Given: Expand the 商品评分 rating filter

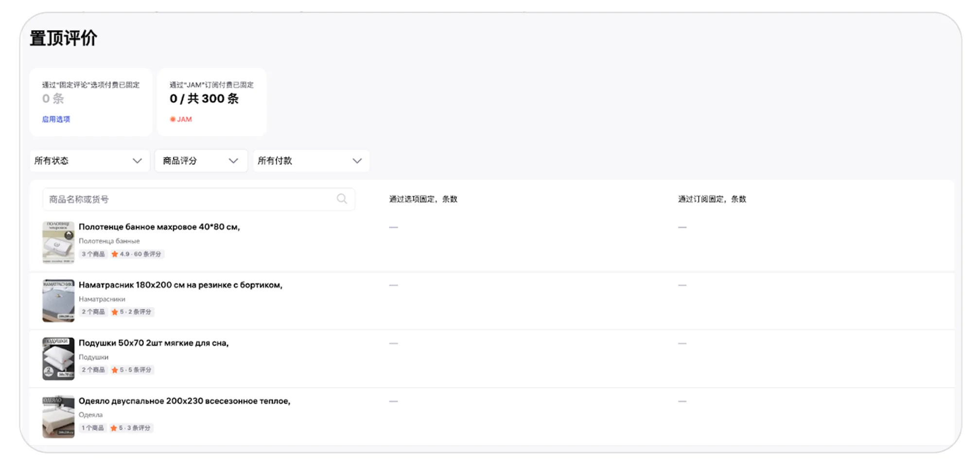Looking at the screenshot, I should point(200,161).
